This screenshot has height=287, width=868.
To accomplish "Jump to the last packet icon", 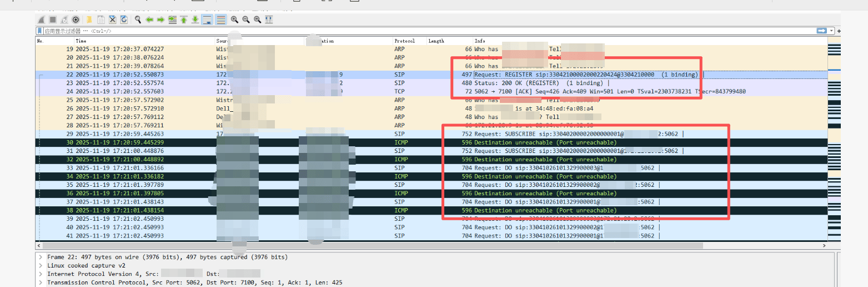I will click(195, 19).
